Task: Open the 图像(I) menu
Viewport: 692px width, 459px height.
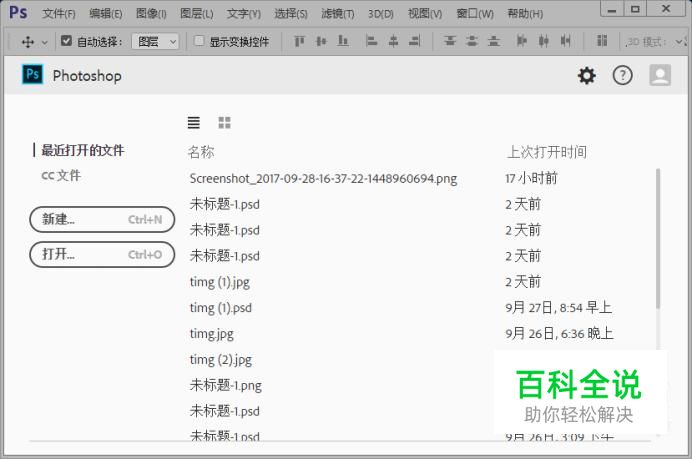Action: pos(151,14)
